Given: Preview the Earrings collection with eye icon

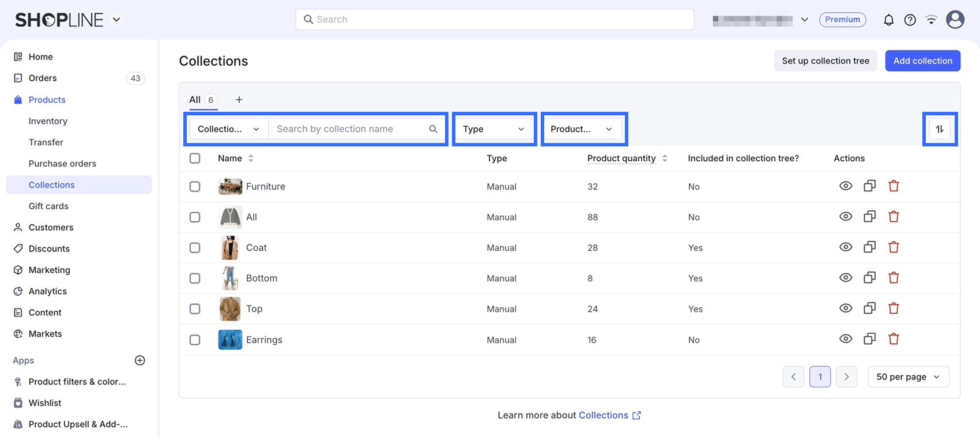Looking at the screenshot, I should [x=846, y=339].
